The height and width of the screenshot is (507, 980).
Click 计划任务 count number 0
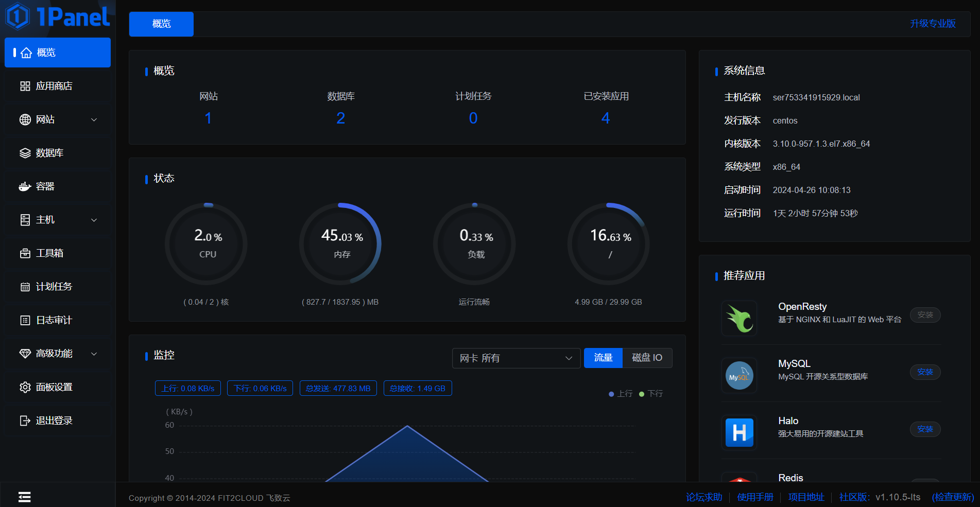[473, 118]
